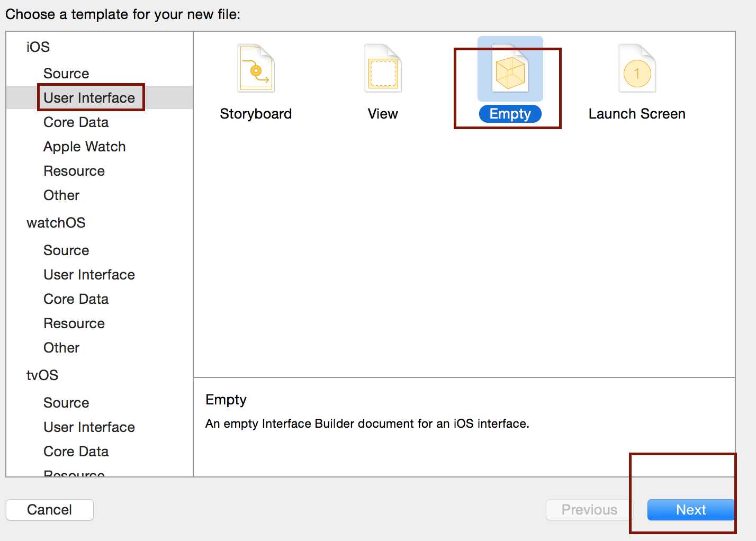Click the highlighted Empty label
The width and height of the screenshot is (756, 541).
[510, 114]
